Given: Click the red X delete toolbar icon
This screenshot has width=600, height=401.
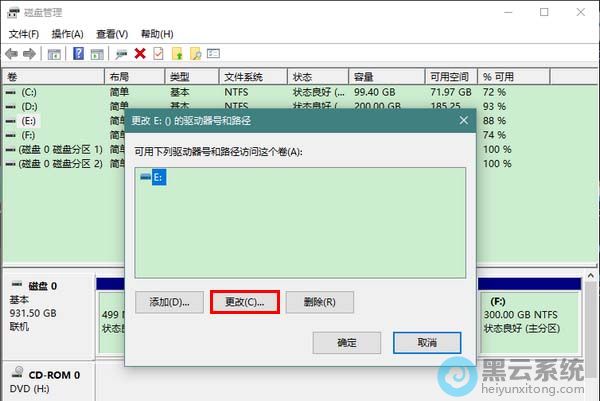Looking at the screenshot, I should point(140,53).
